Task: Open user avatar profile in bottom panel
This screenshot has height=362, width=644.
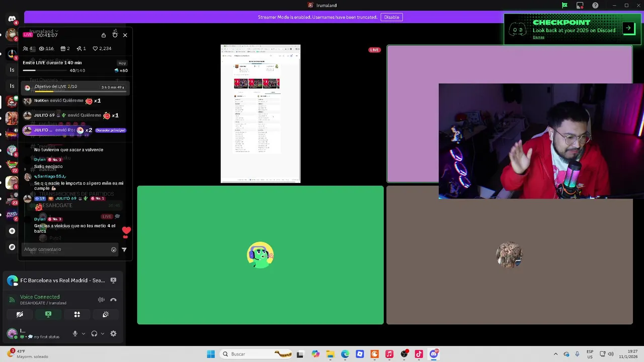Action: [12, 333]
